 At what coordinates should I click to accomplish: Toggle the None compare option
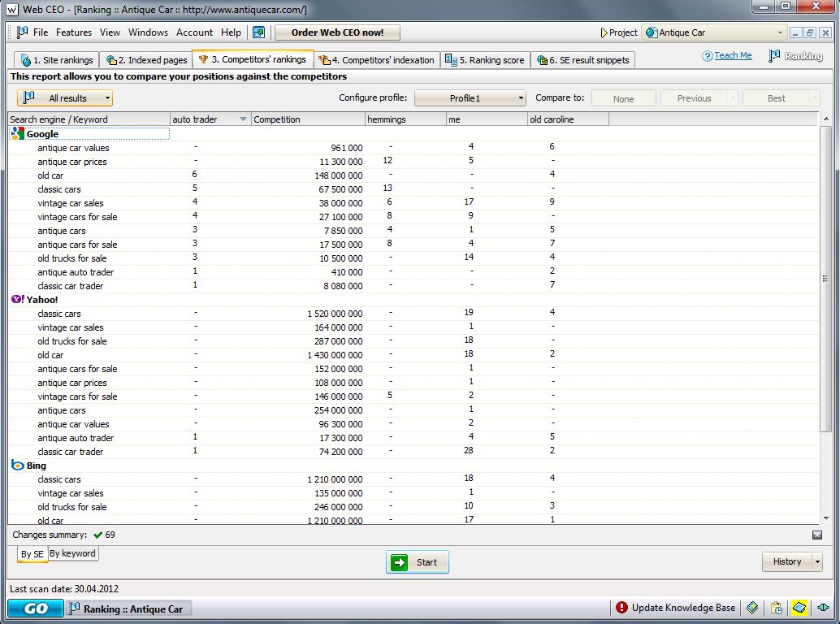(624, 98)
